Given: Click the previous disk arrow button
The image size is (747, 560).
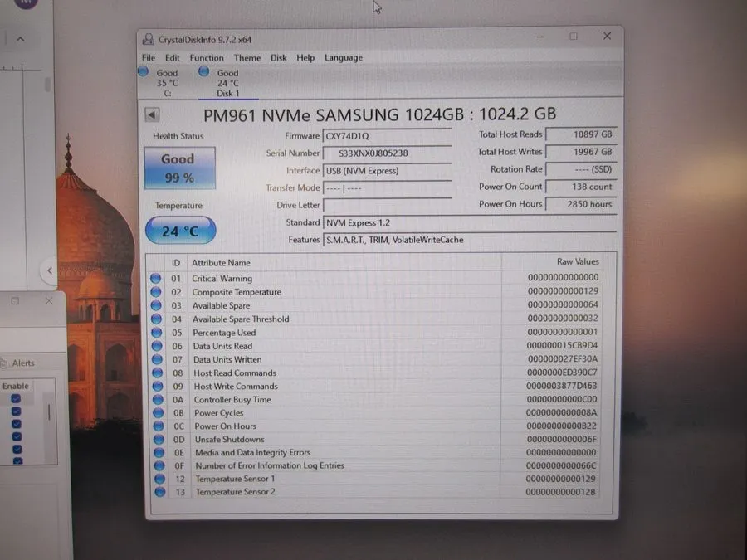Looking at the screenshot, I should pyautogui.click(x=152, y=114).
